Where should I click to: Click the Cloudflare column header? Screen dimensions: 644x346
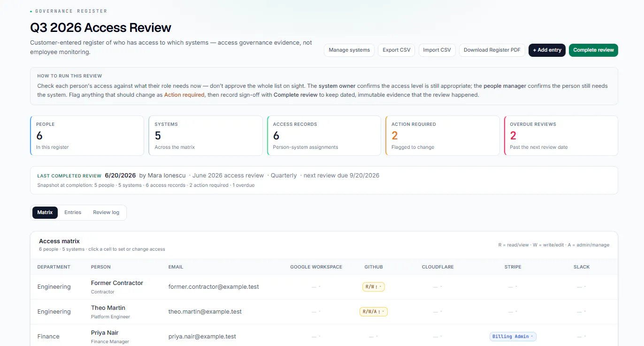pos(437,267)
